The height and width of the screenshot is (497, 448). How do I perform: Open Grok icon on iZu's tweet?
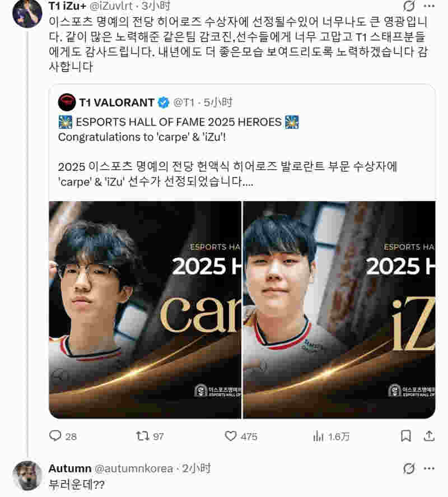click(409, 6)
